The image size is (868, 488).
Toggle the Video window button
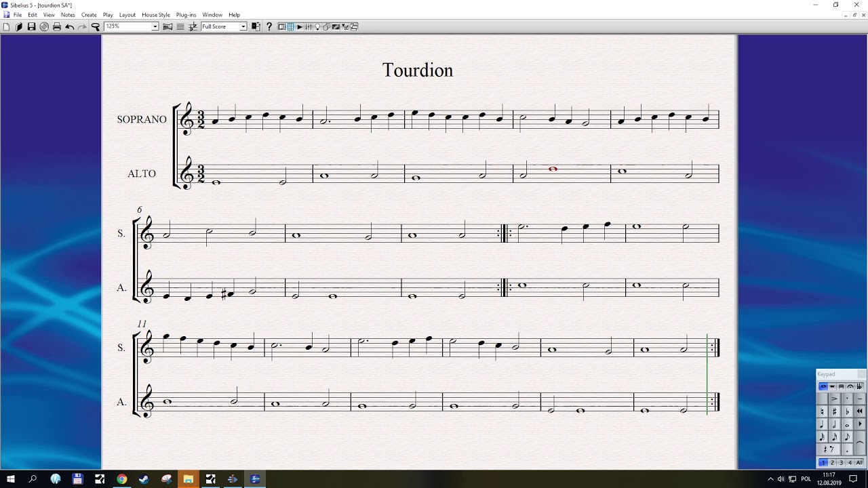click(x=336, y=27)
